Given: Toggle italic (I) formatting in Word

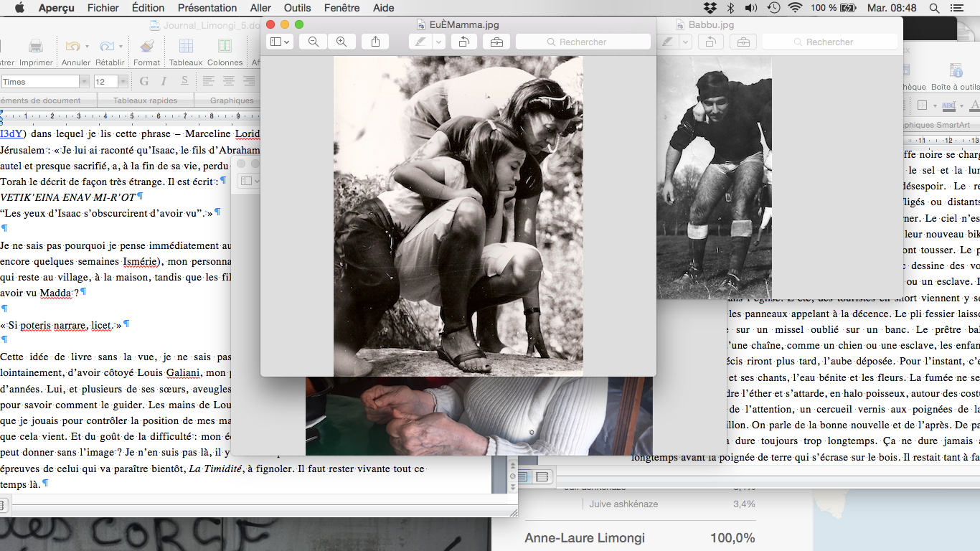Looking at the screenshot, I should [164, 81].
